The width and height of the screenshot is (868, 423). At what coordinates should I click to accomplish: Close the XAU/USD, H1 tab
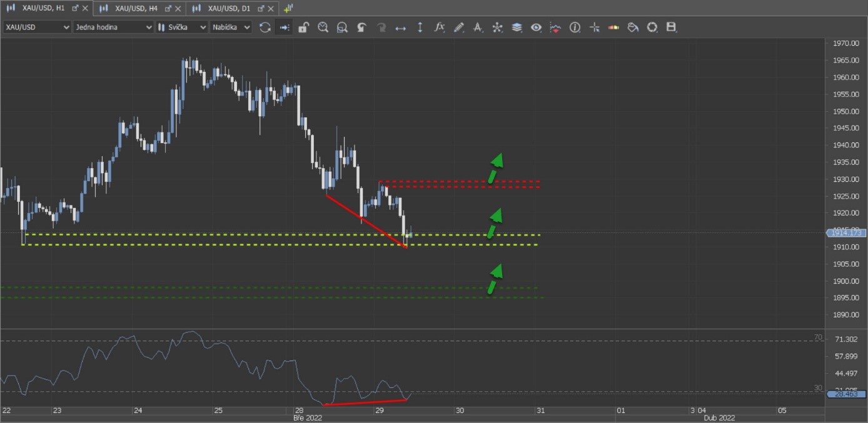(x=86, y=8)
